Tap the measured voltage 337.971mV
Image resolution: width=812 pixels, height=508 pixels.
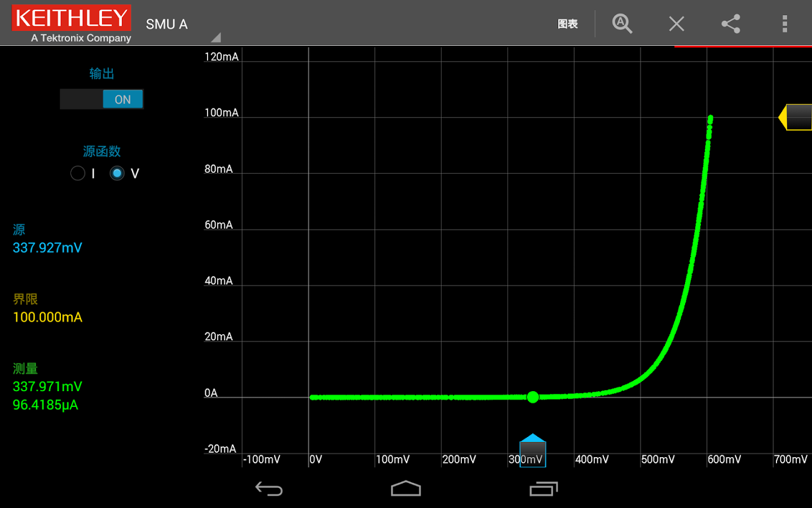pos(47,387)
